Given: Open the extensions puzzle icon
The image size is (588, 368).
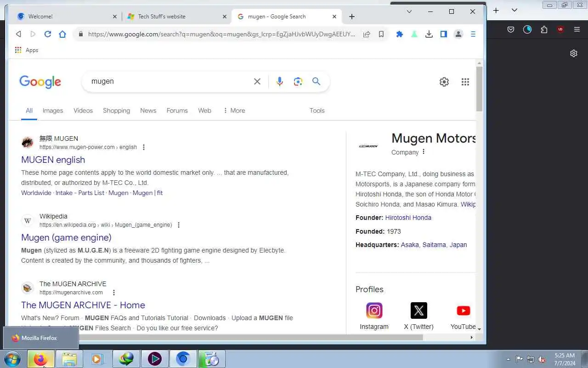Looking at the screenshot, I should coord(400,34).
